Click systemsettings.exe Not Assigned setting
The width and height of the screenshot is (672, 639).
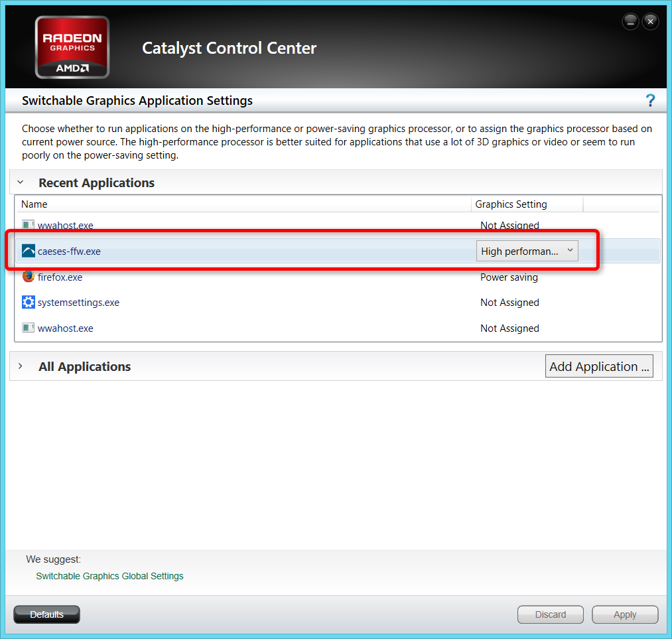click(509, 303)
